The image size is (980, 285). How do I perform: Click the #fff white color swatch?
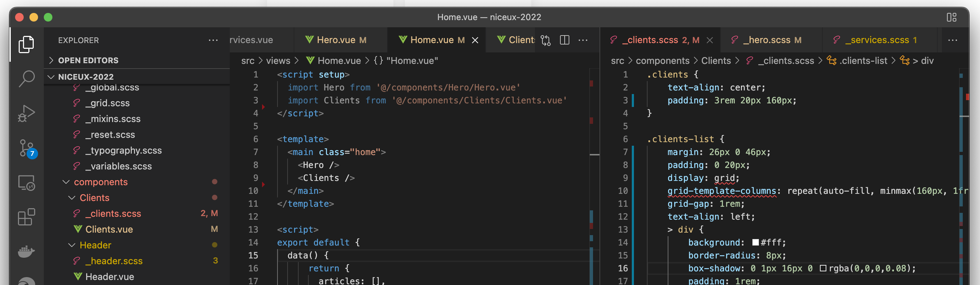[756, 243]
